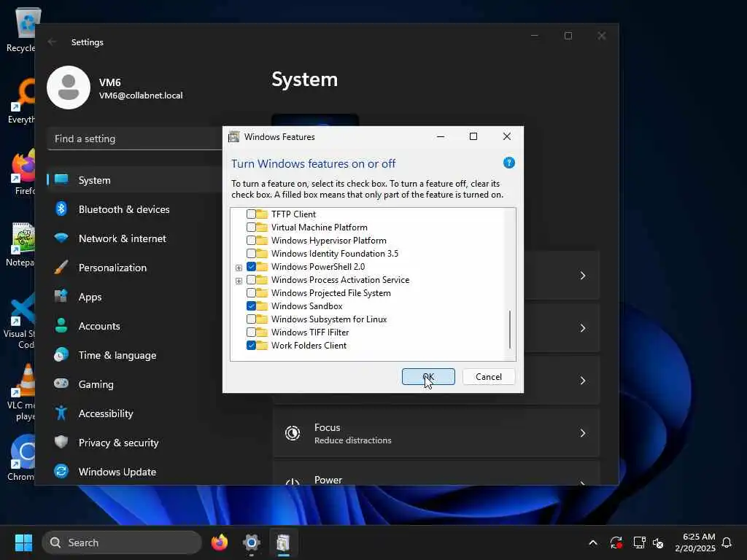747x560 pixels.
Task: Select the Windows Sandbox label text
Action: click(x=307, y=306)
